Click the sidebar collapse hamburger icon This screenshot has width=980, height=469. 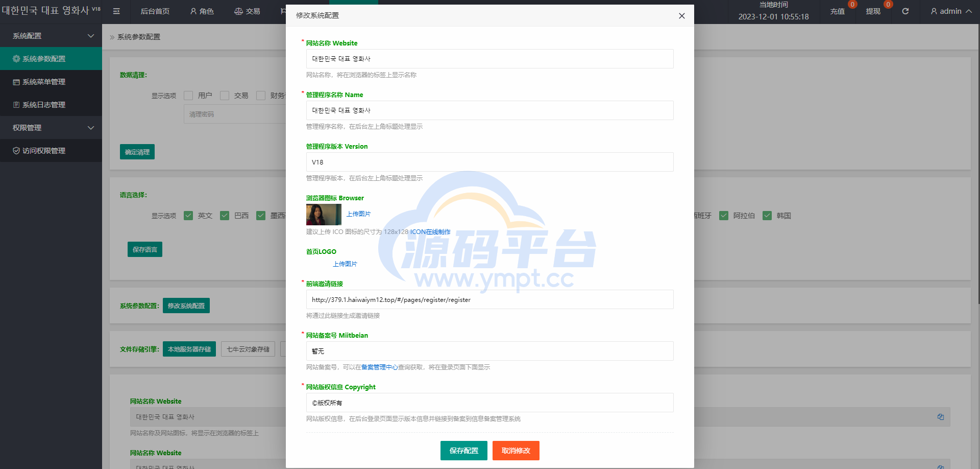116,11
